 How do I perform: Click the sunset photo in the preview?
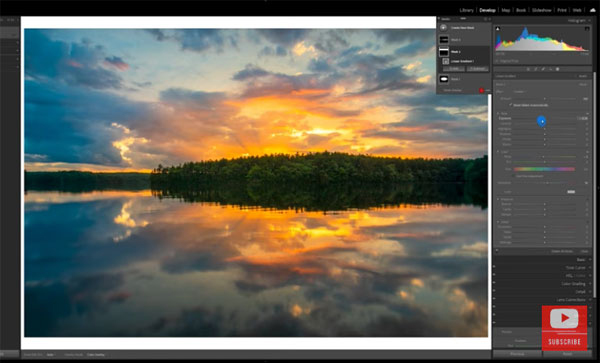click(256, 183)
